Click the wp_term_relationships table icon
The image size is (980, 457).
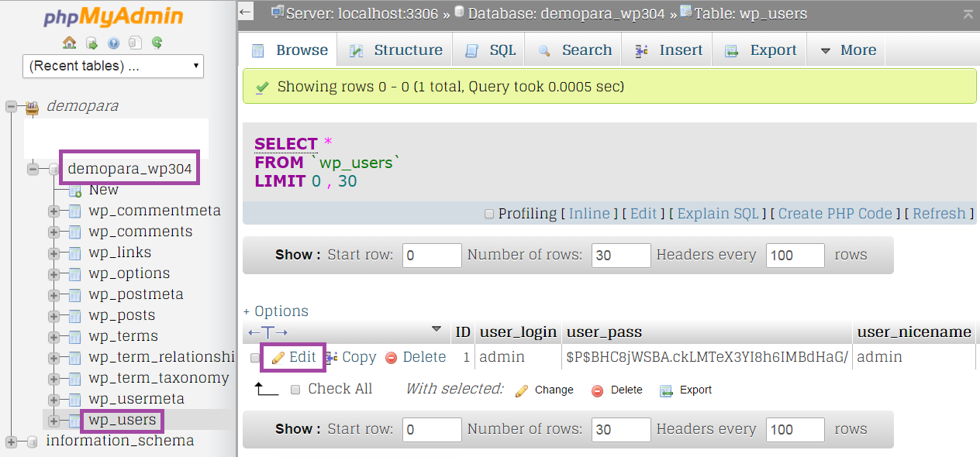[x=75, y=357]
